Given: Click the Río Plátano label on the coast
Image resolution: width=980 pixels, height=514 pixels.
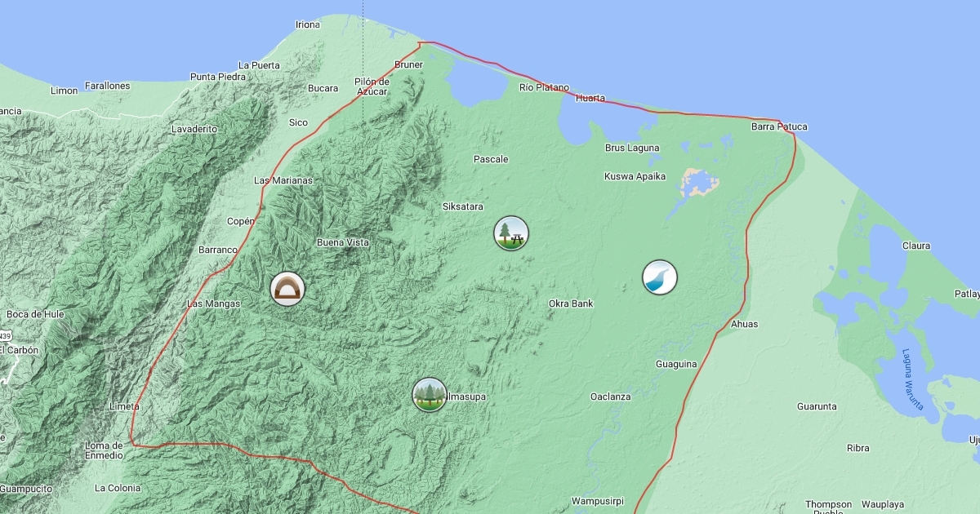Looking at the screenshot, I should coord(544,87).
